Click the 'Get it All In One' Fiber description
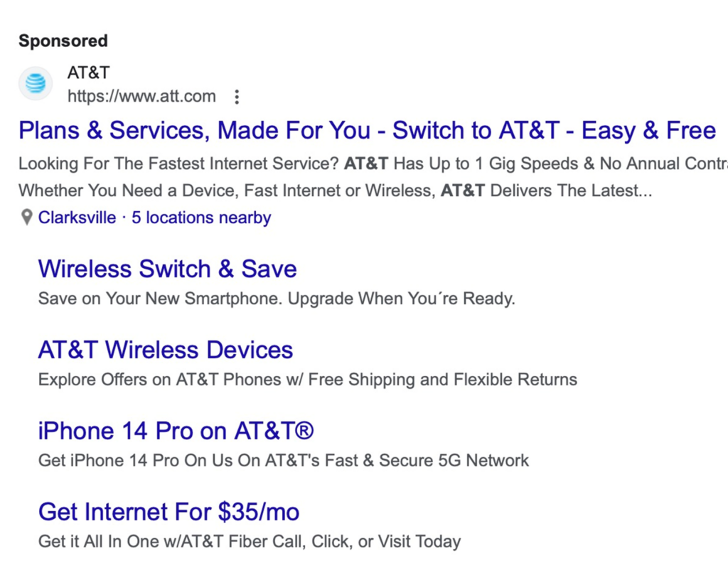Image resolution: width=728 pixels, height=573 pixels. [249, 542]
